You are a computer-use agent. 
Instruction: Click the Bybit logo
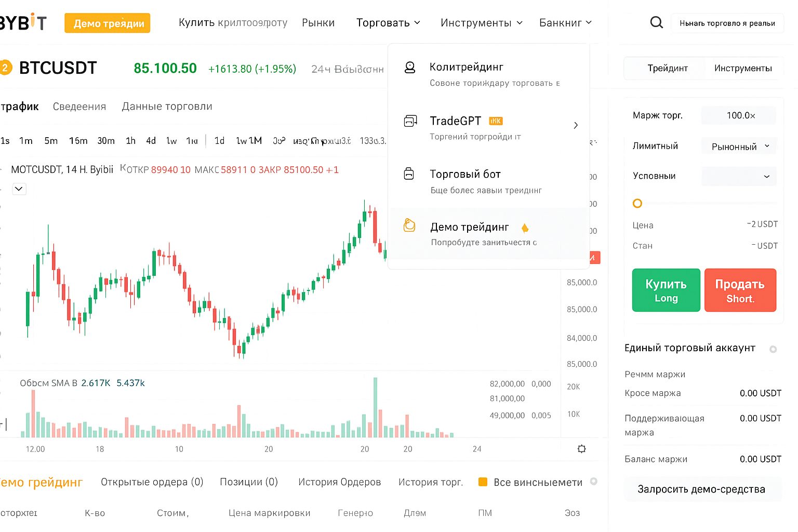point(23,22)
